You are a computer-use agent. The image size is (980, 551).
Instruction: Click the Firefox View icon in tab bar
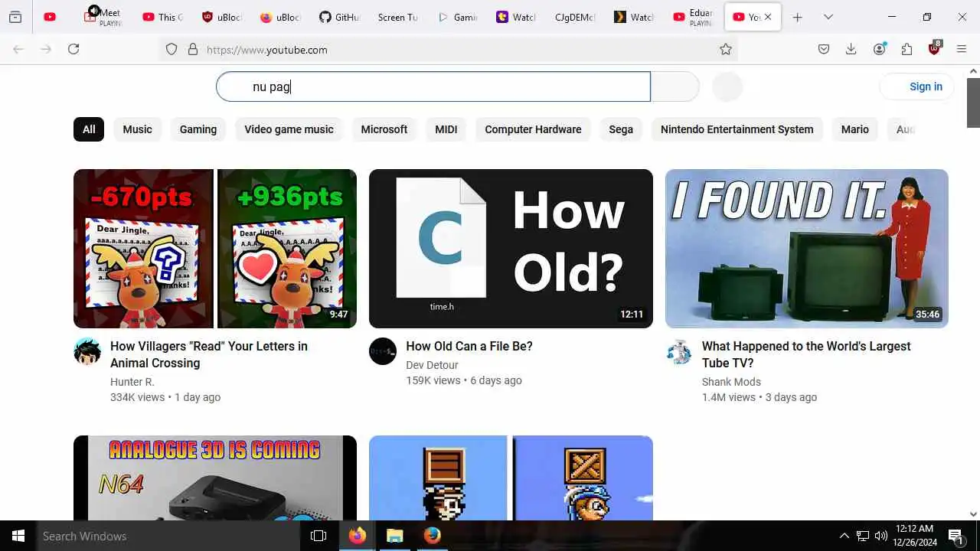pyautogui.click(x=15, y=17)
